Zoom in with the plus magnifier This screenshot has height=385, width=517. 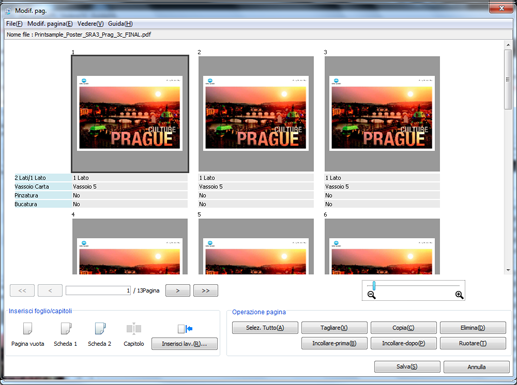[459, 295]
